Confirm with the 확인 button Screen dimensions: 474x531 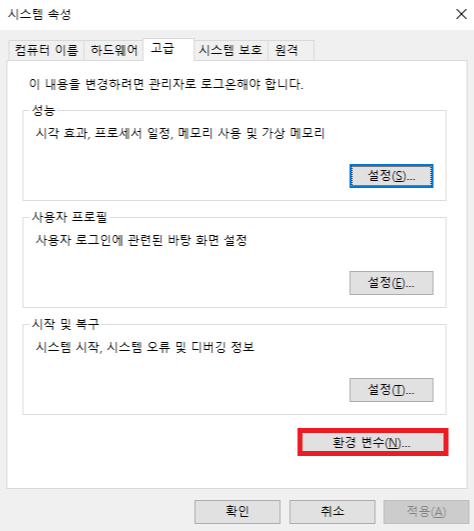237,511
